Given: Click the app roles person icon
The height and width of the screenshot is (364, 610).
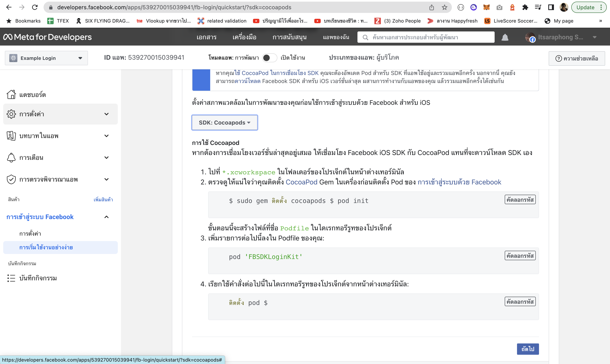Looking at the screenshot, I should [11, 136].
